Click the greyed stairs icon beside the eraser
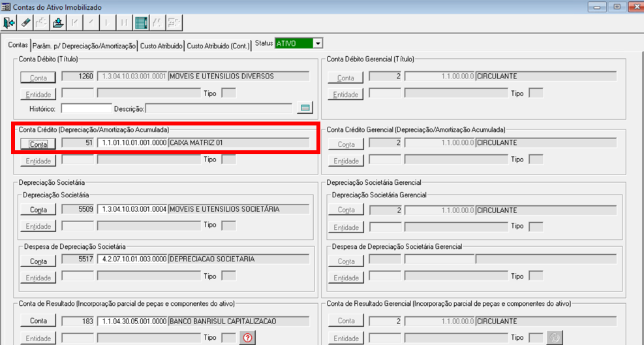644x345 pixels. tap(42, 23)
